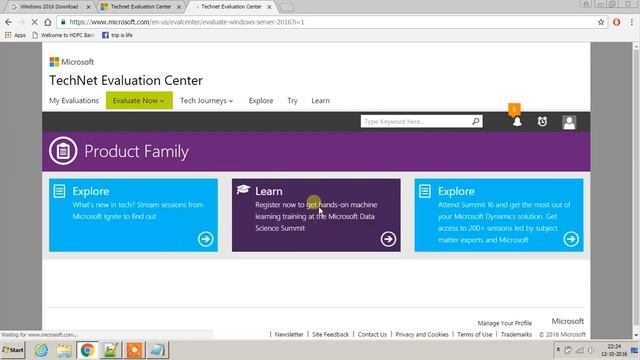Open File Explorer folder in the taskbar
This screenshot has height=360, width=640.
[64, 350]
